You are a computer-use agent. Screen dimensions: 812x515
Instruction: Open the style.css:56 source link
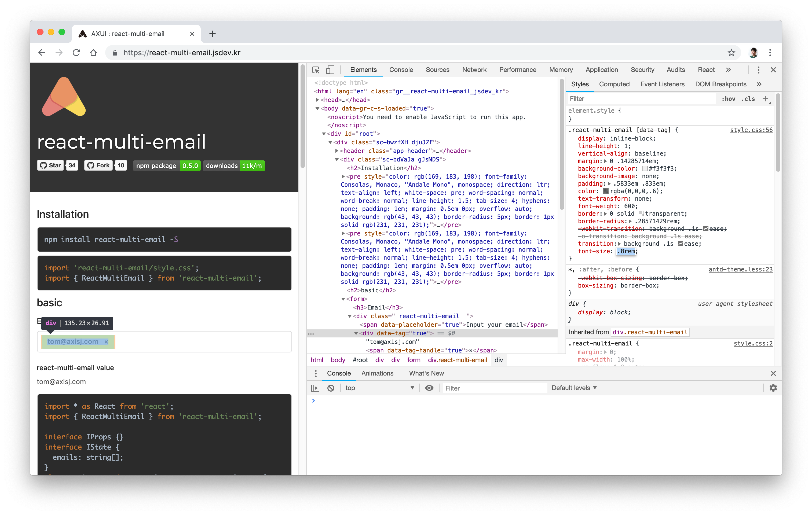coord(751,130)
